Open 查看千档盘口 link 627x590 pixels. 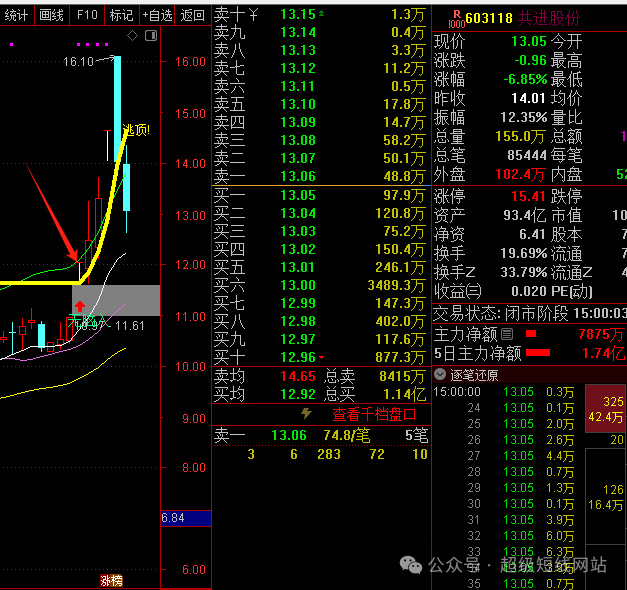[x=374, y=414]
